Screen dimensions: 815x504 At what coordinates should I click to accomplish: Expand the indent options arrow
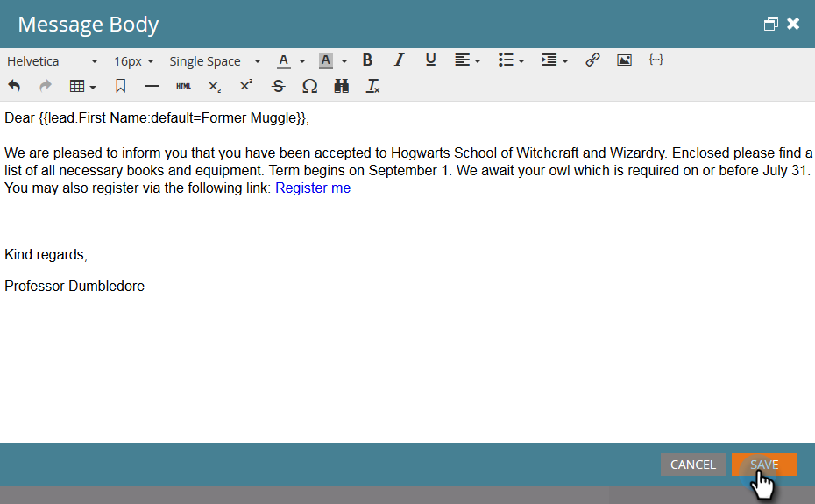[565, 61]
